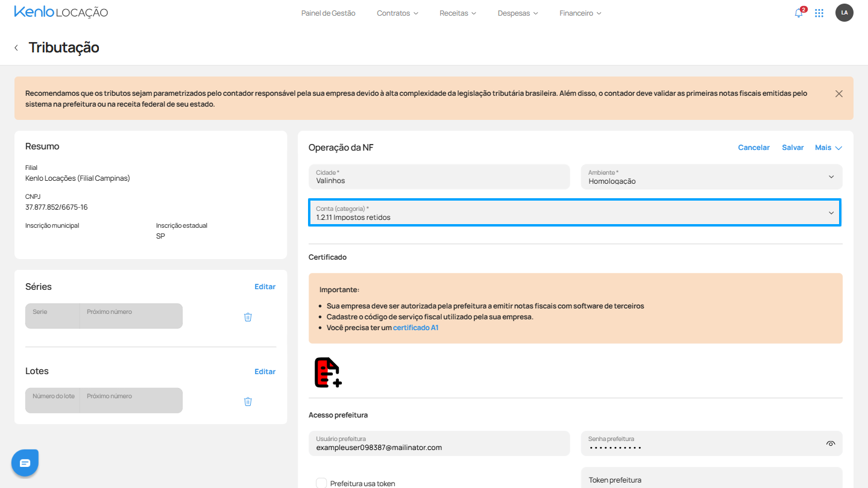The width and height of the screenshot is (868, 488).
Task: Click the CNPJ value 37.877.852/6675-16
Action: [x=56, y=207]
